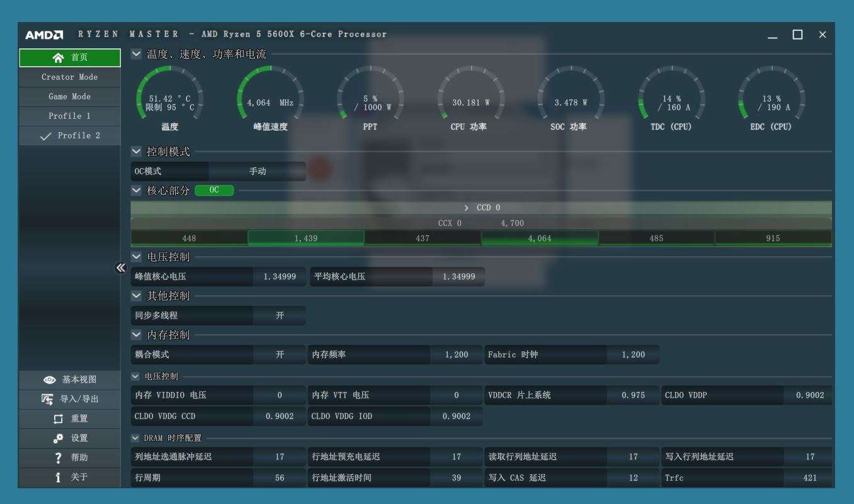Image resolution: width=854 pixels, height=504 pixels.
Task: Select the core showing 437
Action: [423, 238]
